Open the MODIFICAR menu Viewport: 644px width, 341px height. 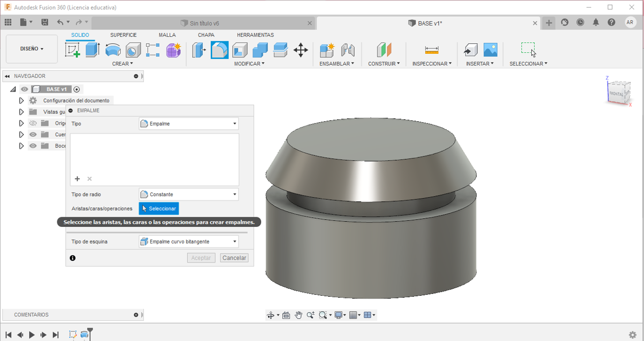[249, 64]
